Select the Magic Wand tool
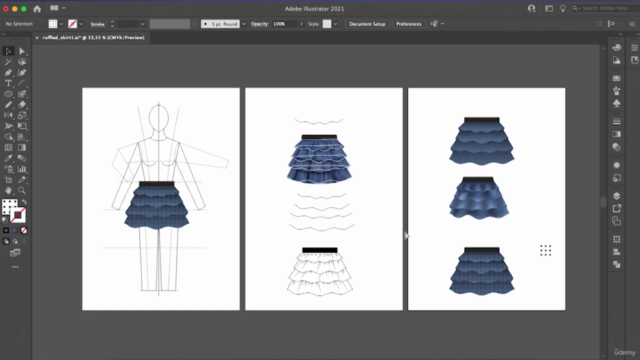The width and height of the screenshot is (640, 360). click(x=8, y=62)
